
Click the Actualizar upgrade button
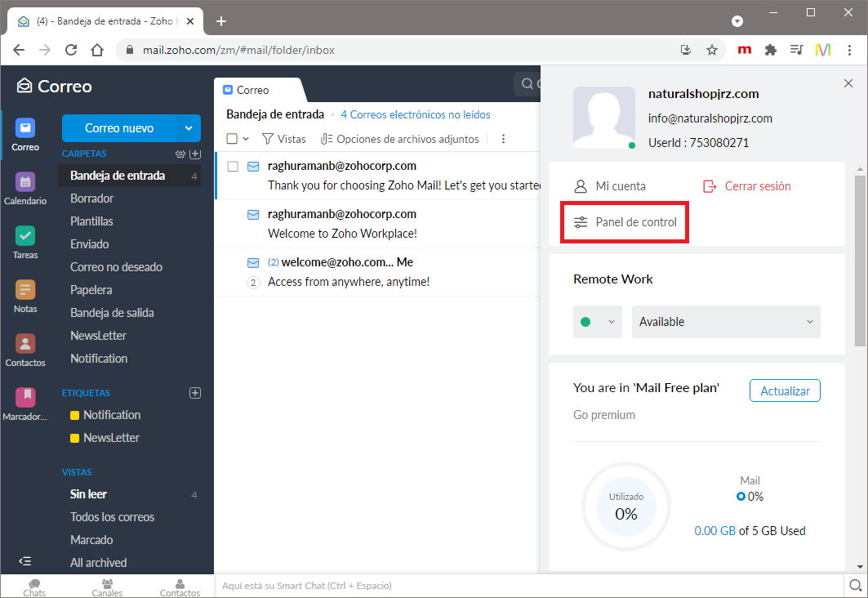[785, 391]
